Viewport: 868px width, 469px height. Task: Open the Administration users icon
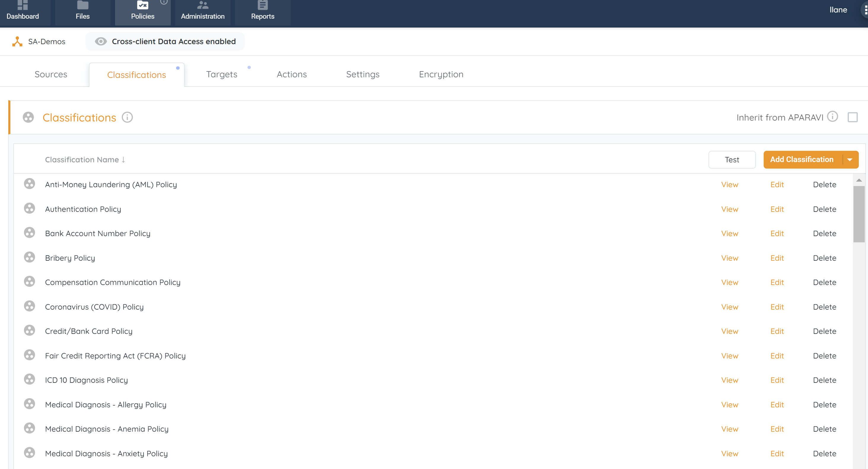pos(202,5)
